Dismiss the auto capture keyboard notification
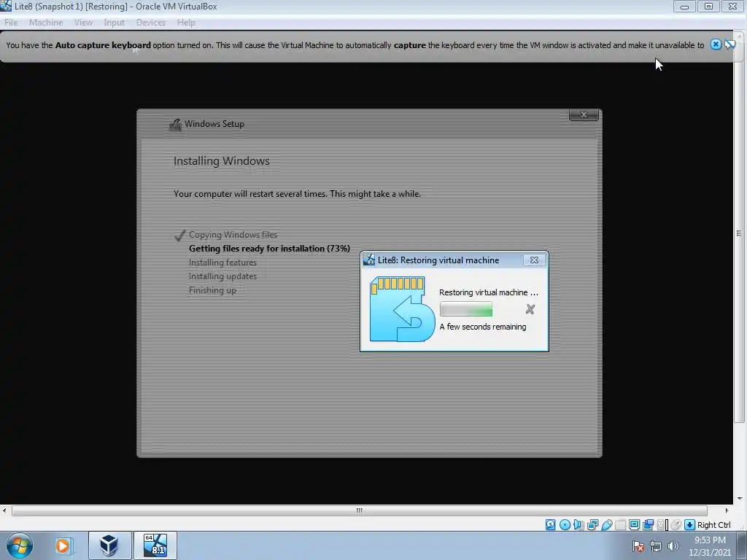 (x=716, y=44)
